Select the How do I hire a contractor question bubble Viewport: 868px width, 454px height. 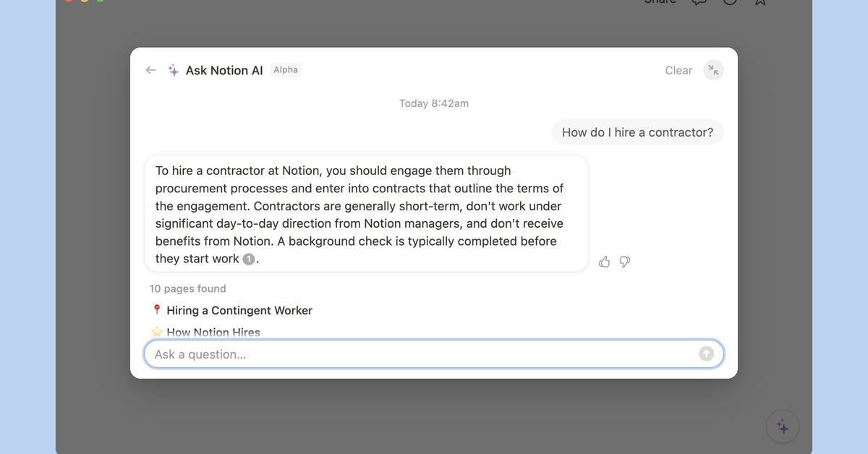click(637, 132)
